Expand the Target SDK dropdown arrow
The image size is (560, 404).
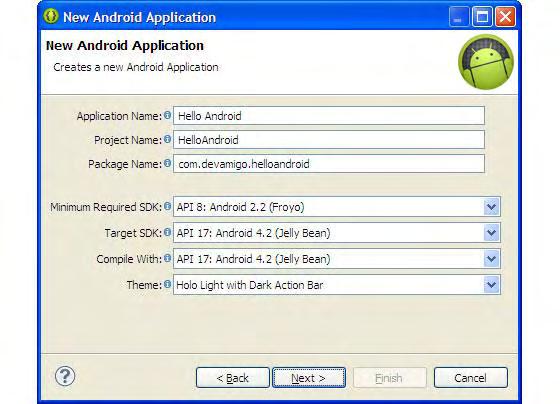491,233
